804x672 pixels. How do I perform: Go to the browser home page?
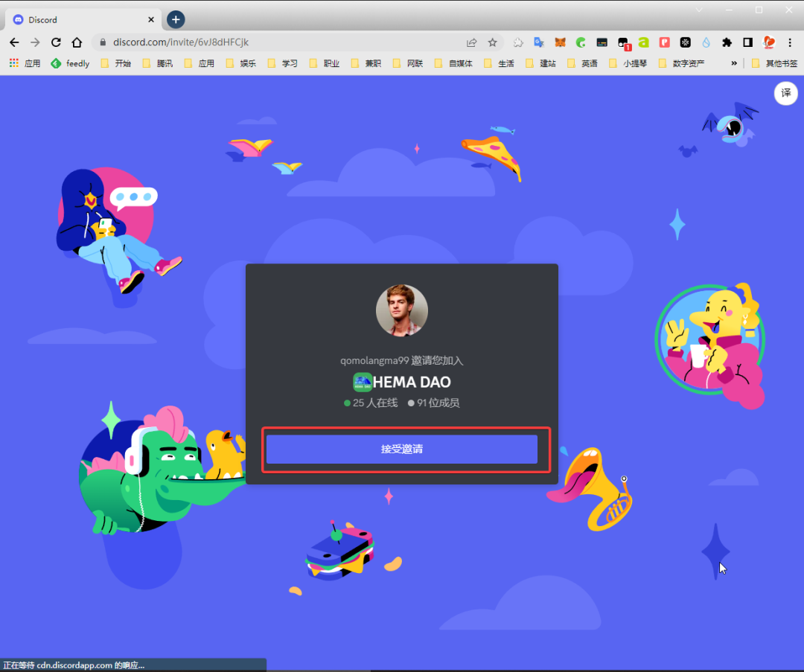click(77, 42)
